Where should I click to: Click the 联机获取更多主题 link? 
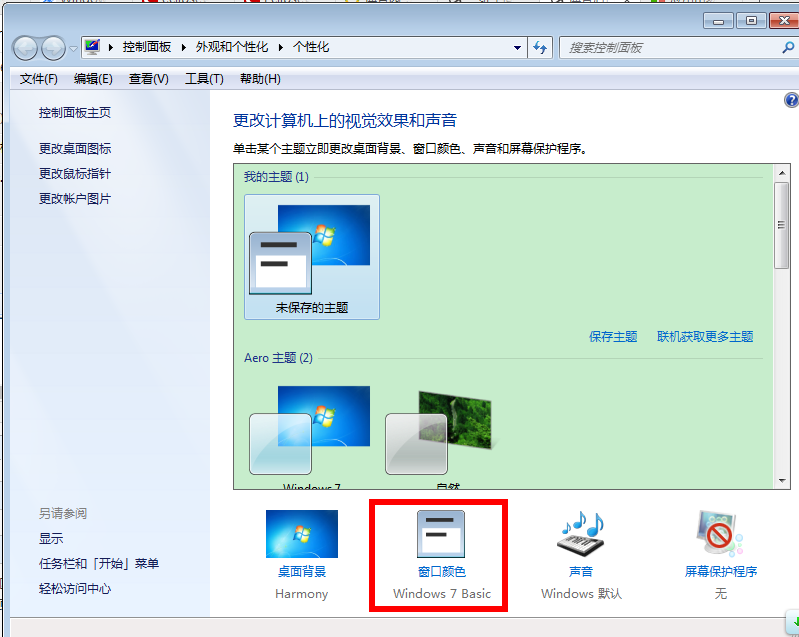pos(705,337)
